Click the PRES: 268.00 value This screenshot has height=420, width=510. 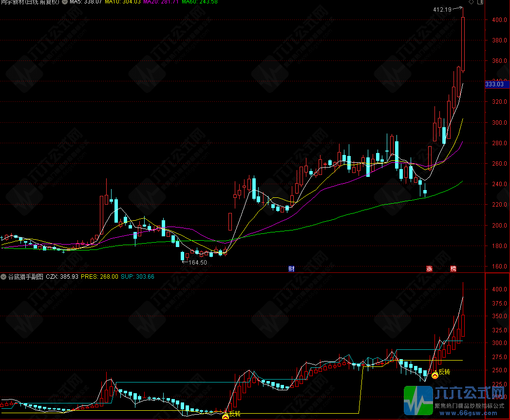[99, 277]
